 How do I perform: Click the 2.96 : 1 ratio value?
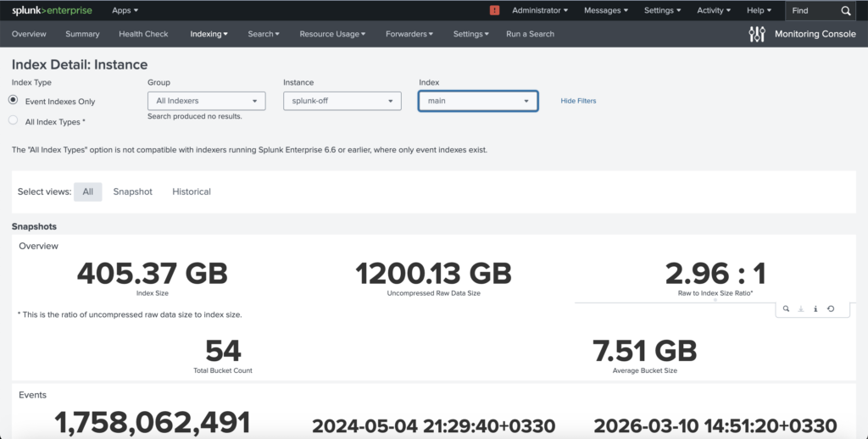715,273
